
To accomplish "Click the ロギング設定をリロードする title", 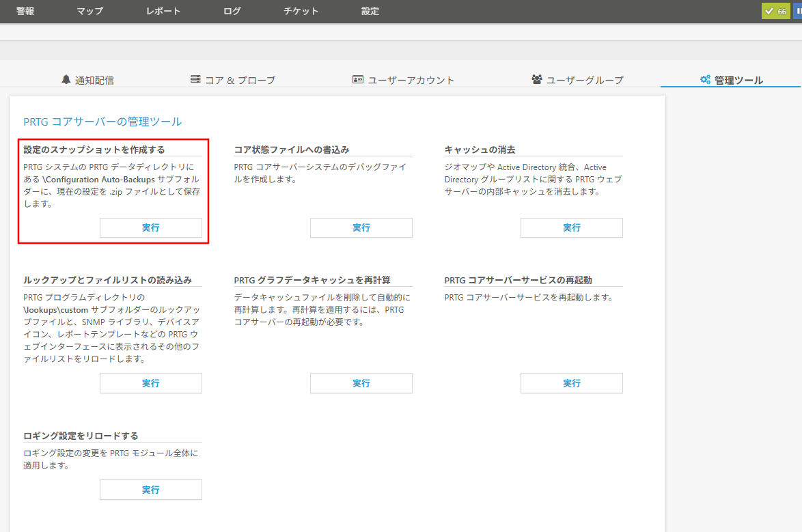I will pyautogui.click(x=81, y=435).
